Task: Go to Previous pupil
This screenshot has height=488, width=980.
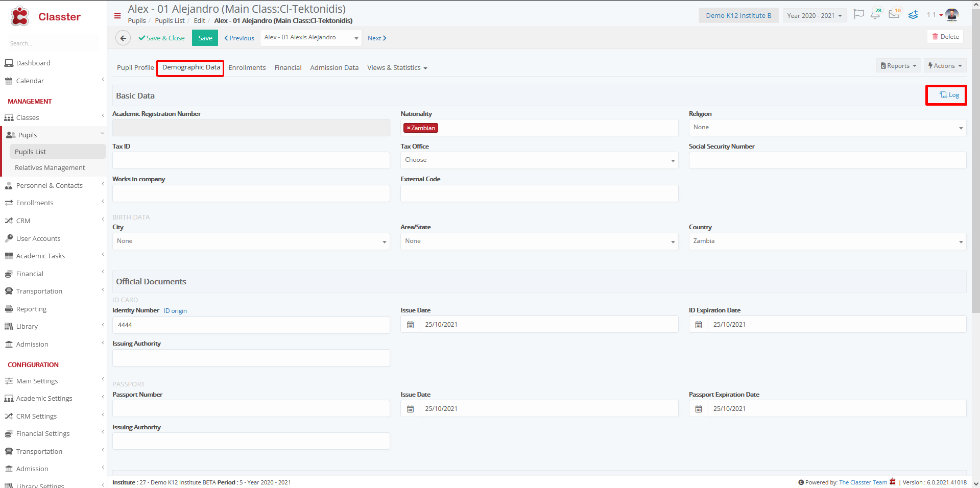Action: pos(239,38)
